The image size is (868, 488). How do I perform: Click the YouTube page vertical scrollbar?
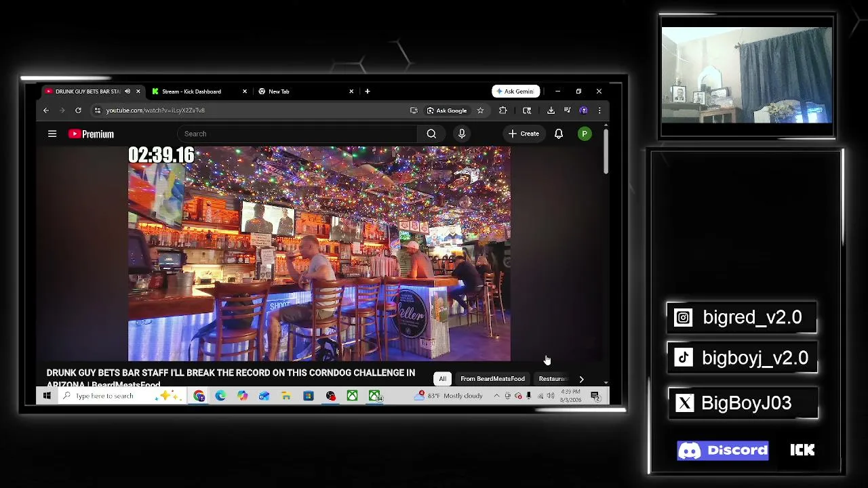606,152
